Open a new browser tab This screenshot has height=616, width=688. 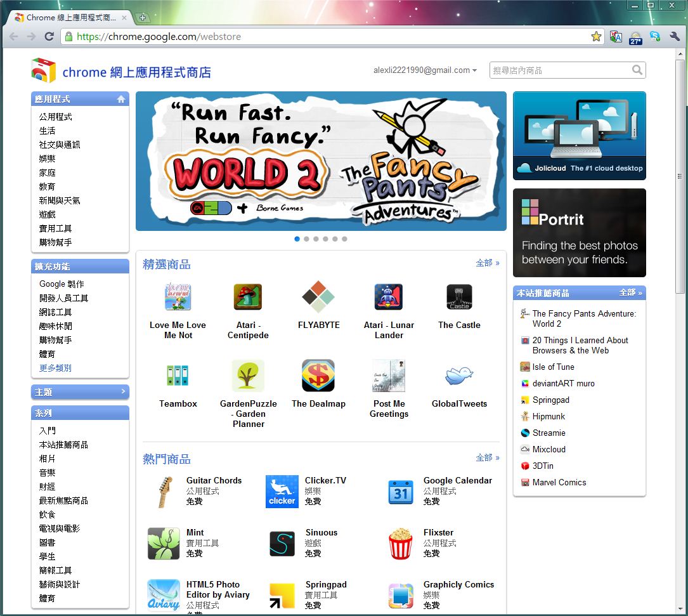[143, 18]
